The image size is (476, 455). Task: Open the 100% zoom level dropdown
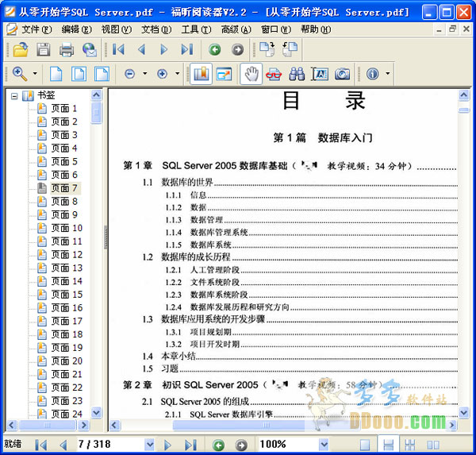click(x=324, y=445)
